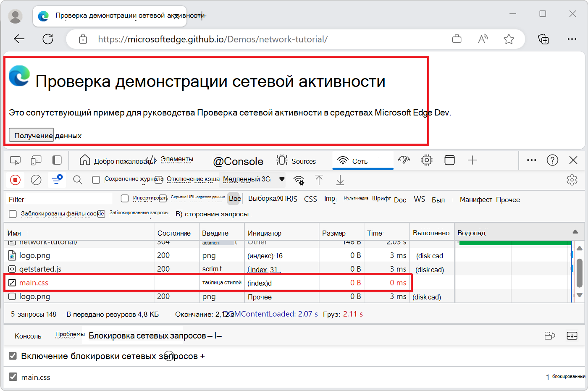Screen dimensions: 588x391
Task: Clear all network requests
Action: pyautogui.click(x=36, y=179)
